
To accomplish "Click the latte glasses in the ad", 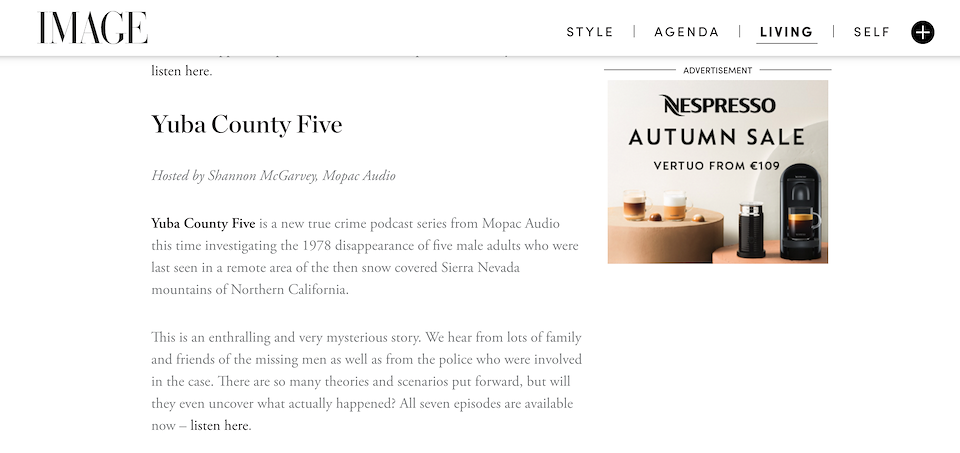I will [x=655, y=205].
